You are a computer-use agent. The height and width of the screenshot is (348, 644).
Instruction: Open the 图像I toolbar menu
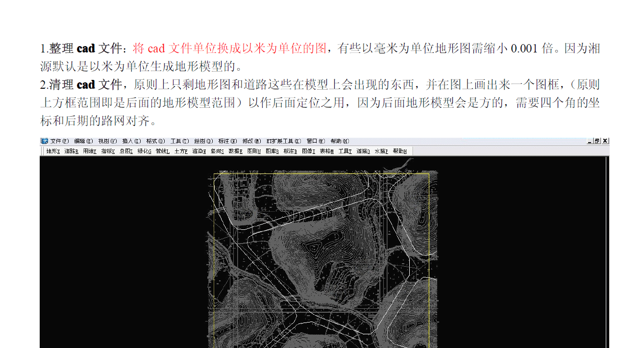click(x=308, y=151)
